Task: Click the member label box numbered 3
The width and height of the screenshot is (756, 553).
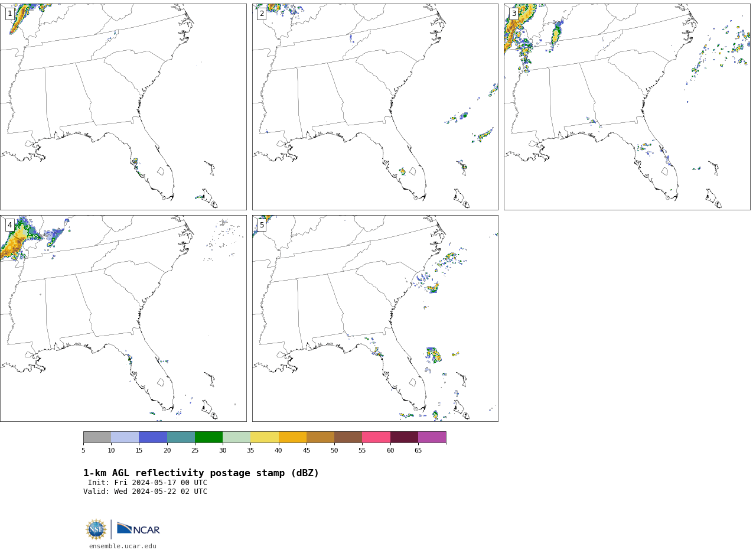Action: coord(514,14)
